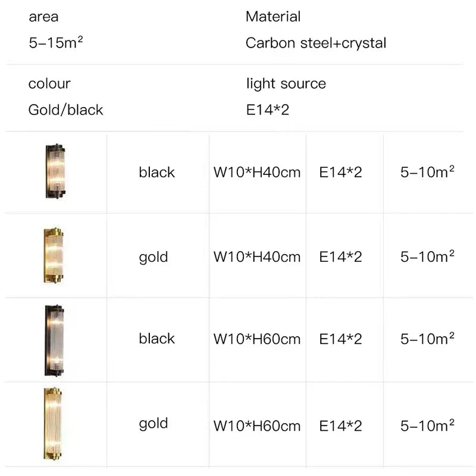Select "W10*H40cm" in the first table row
The width and height of the screenshot is (476, 476).
tap(257, 173)
